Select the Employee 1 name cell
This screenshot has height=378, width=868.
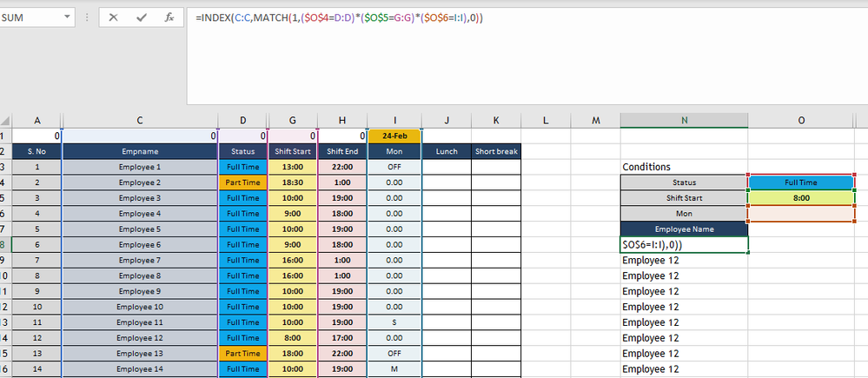(x=140, y=167)
